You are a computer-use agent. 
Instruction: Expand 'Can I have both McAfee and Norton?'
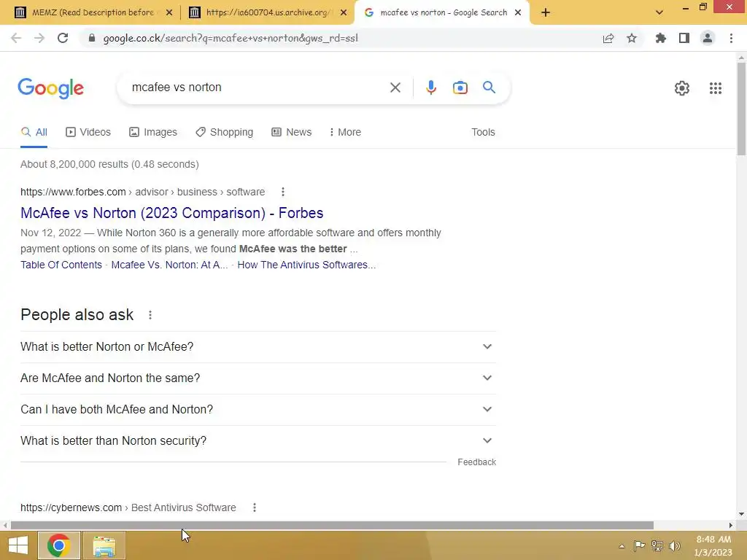pos(258,410)
